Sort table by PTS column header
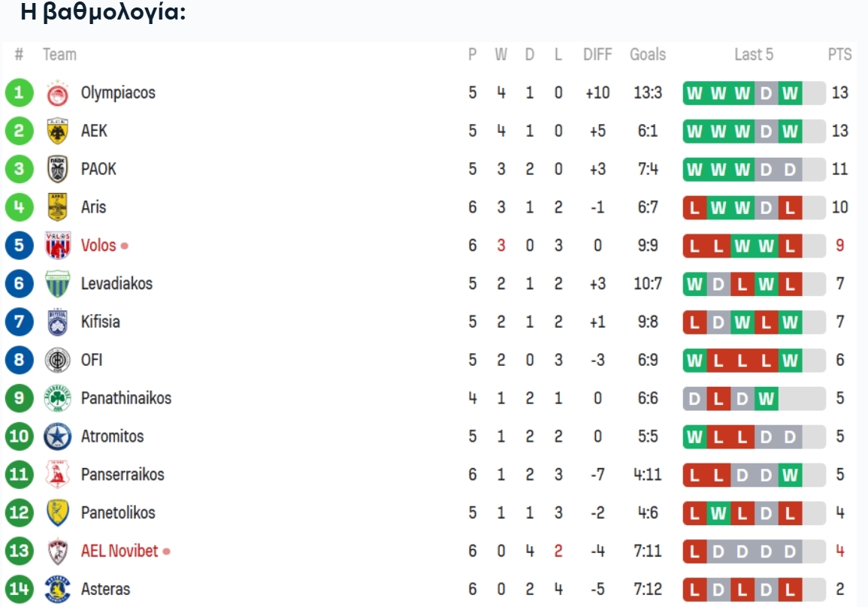This screenshot has height=607, width=868. point(839,54)
